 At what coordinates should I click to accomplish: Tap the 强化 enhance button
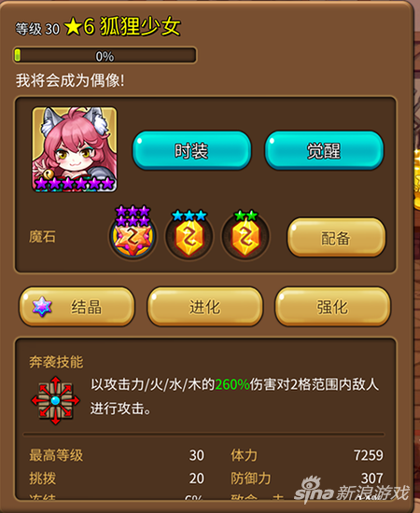[x=332, y=307]
